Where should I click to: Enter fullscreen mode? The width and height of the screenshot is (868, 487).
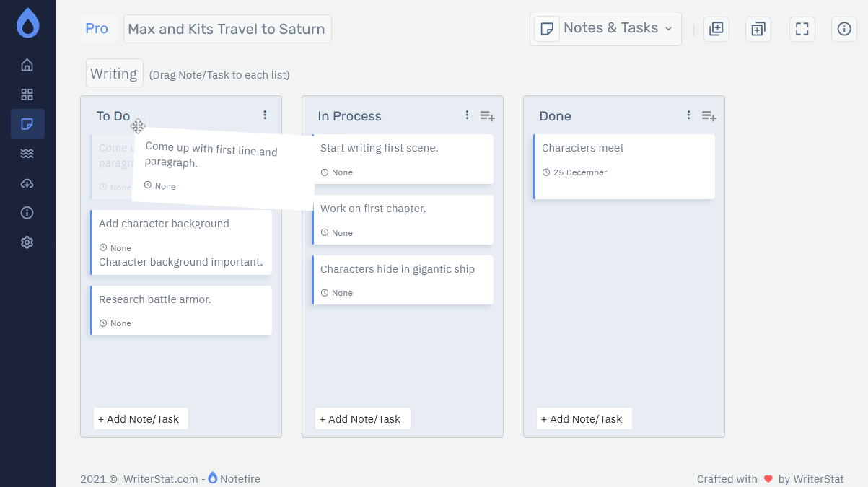click(x=802, y=29)
